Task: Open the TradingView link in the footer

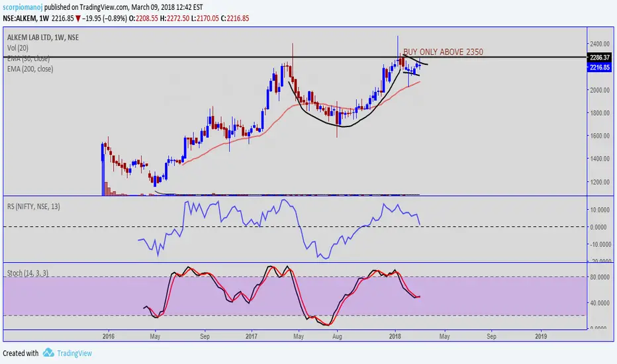Action: 74,353
